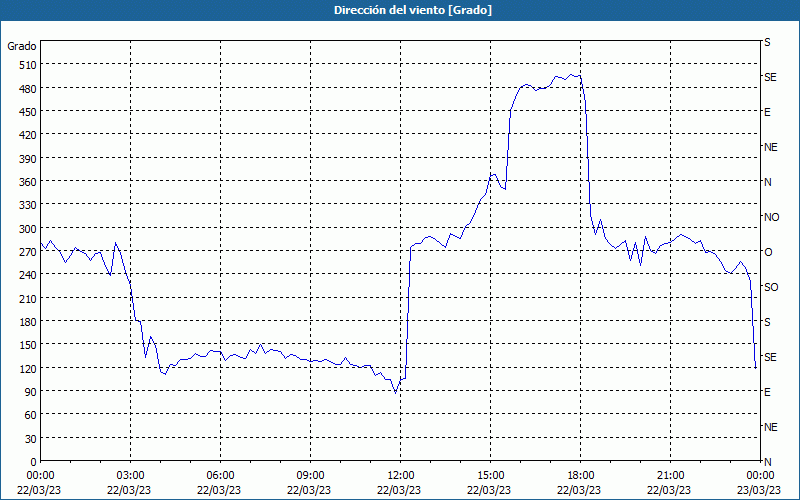The image size is (800, 500).
Task: Click the "SO" compass label on right axis
Action: pos(771,287)
